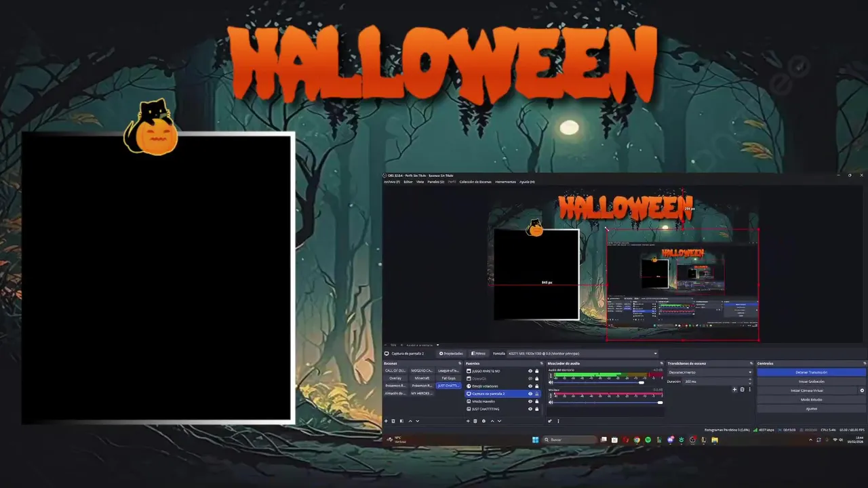868x488 pixels.
Task: Mute the Mic/Aux speaker icon
Action: tap(551, 403)
